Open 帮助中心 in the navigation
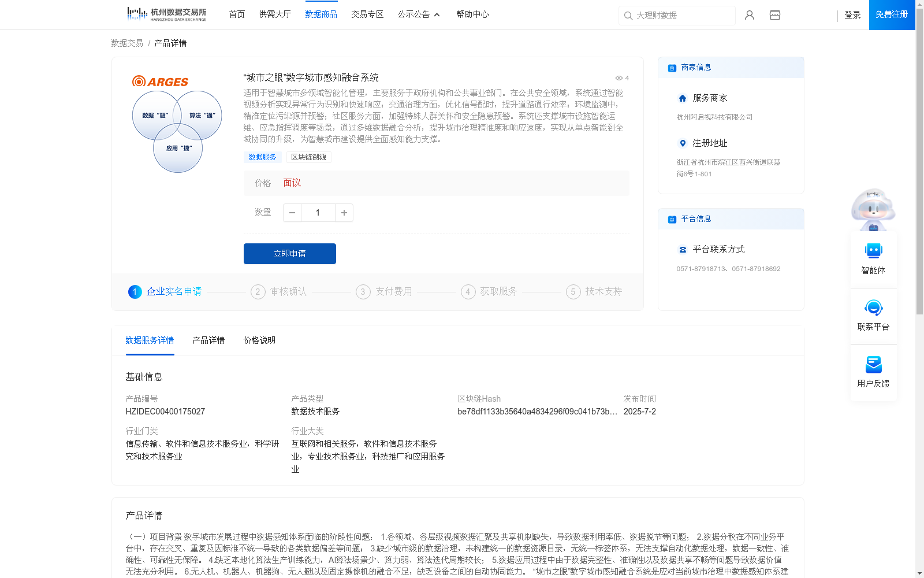Screen dimensions: 924x578 click(x=472, y=14)
